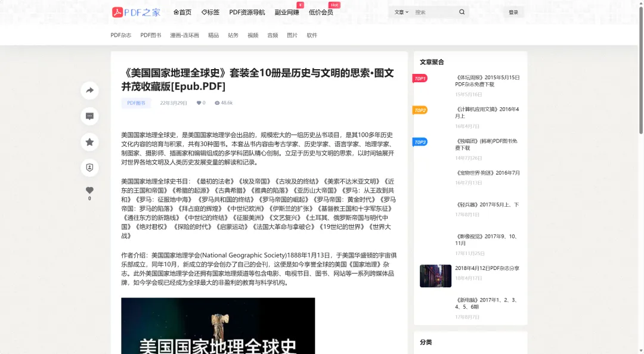Viewport: 644px width, 354px height.
Task: Select the 漫画-连环画 category
Action: (x=184, y=35)
